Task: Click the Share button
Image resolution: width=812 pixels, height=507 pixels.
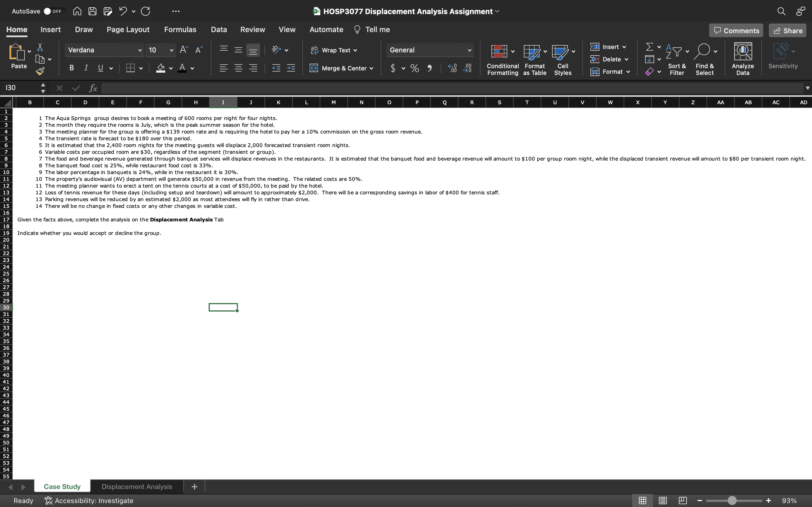Action: pos(787,30)
